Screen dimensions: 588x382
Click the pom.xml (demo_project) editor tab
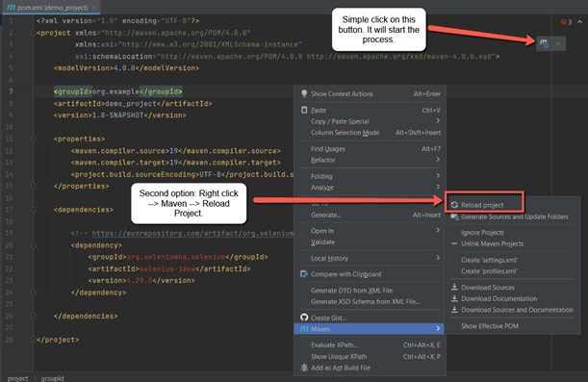pos(53,7)
